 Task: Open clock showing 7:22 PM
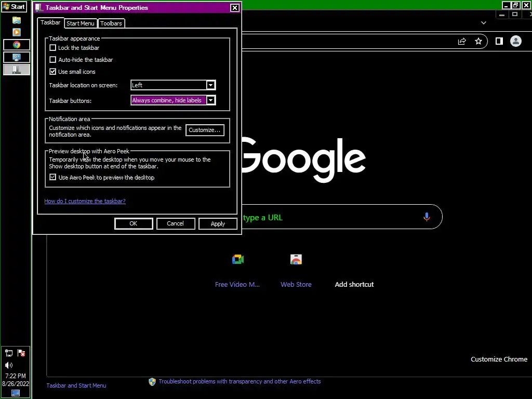pyautogui.click(x=16, y=376)
